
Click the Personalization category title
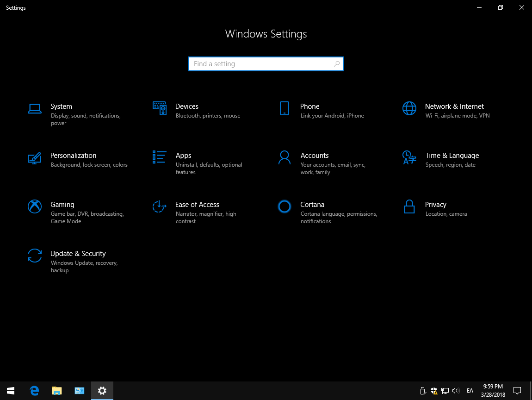click(x=73, y=156)
